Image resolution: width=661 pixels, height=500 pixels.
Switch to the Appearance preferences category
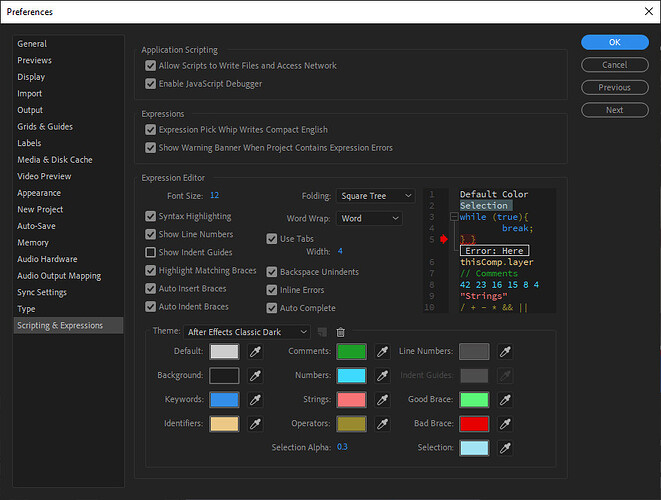[39, 193]
